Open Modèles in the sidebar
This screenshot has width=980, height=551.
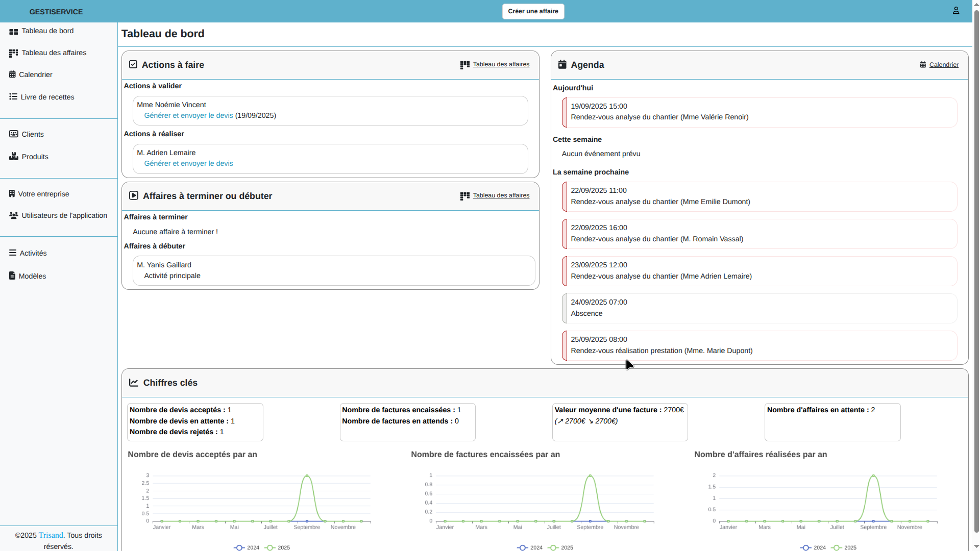[32, 276]
